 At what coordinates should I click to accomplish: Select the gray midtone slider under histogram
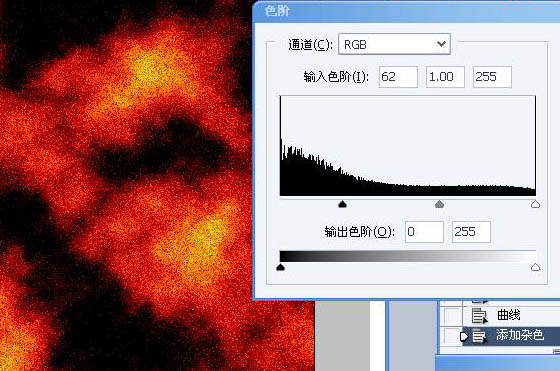[x=439, y=204]
